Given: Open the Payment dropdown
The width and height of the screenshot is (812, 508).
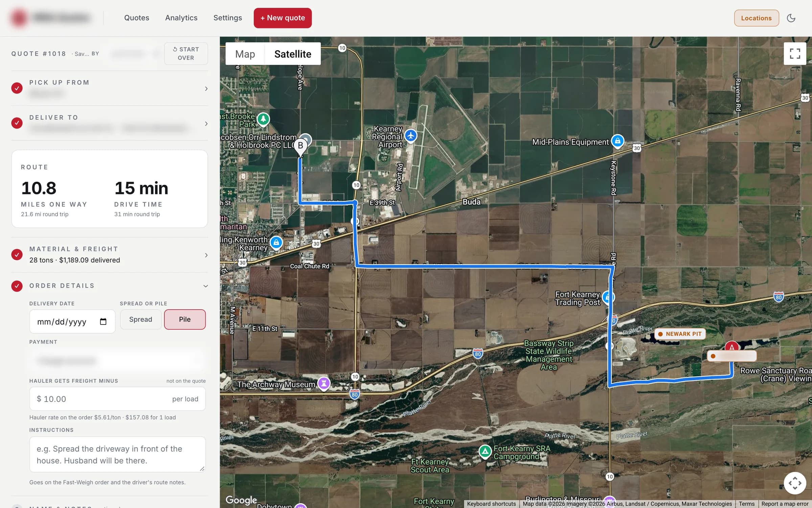Looking at the screenshot, I should pyautogui.click(x=117, y=360).
